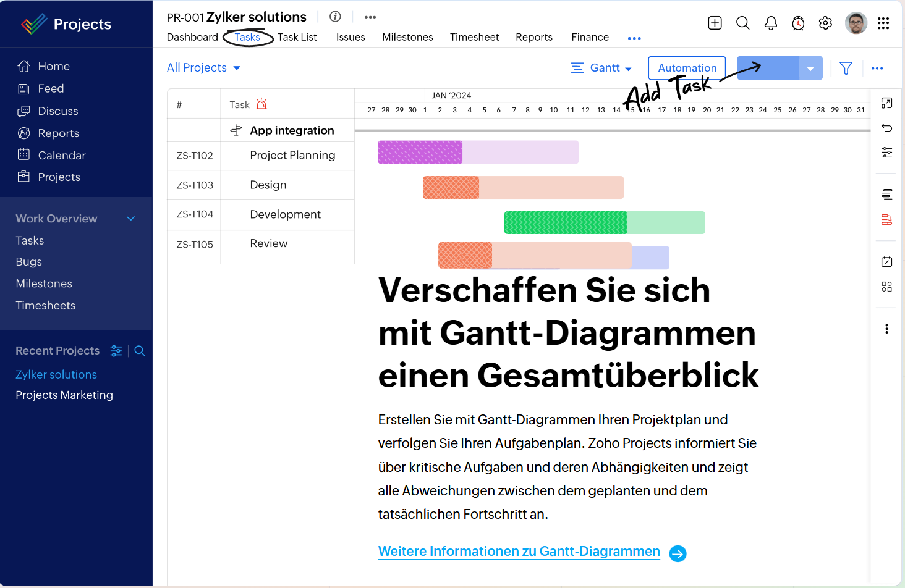Click the green Development Gantt bar
The height and width of the screenshot is (588, 905).
pyautogui.click(x=605, y=223)
